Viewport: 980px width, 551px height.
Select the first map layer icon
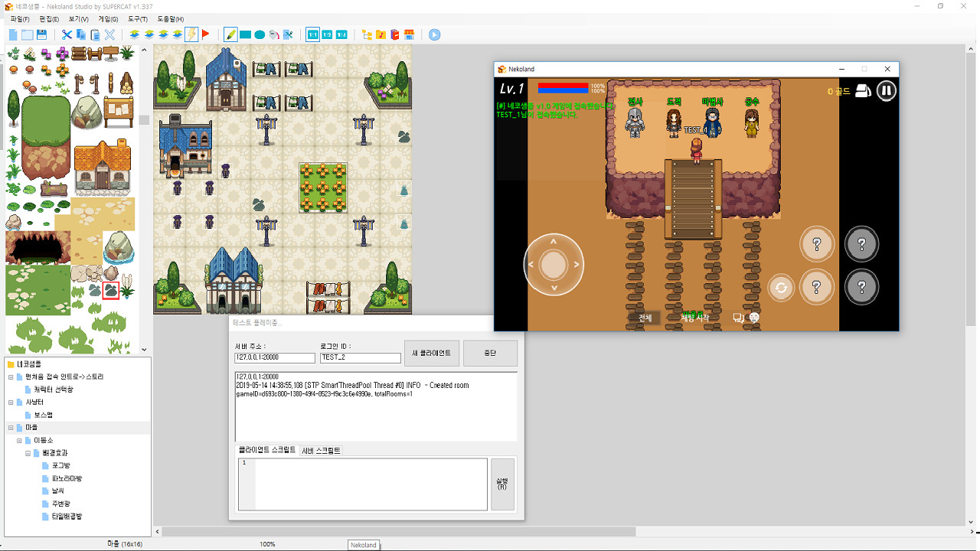point(136,34)
